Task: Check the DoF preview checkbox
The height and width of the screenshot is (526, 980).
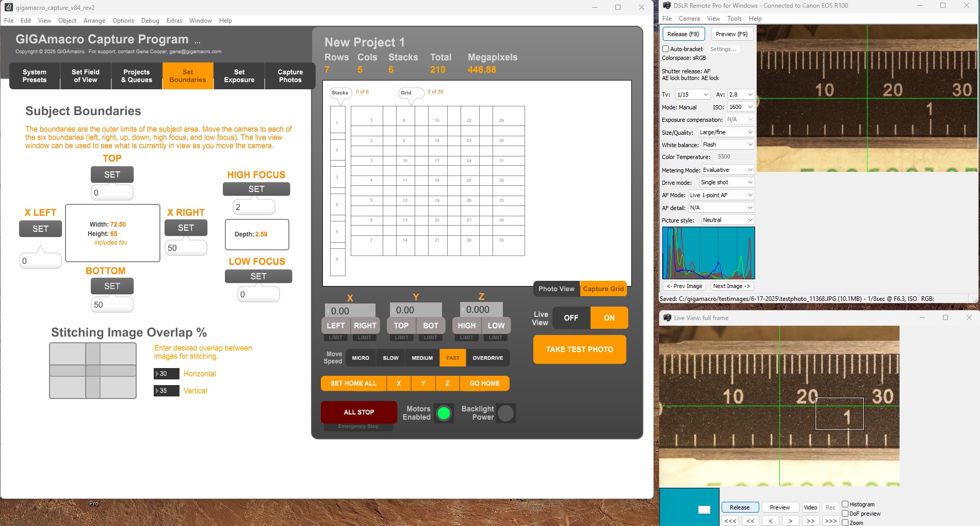Action: 845,514
